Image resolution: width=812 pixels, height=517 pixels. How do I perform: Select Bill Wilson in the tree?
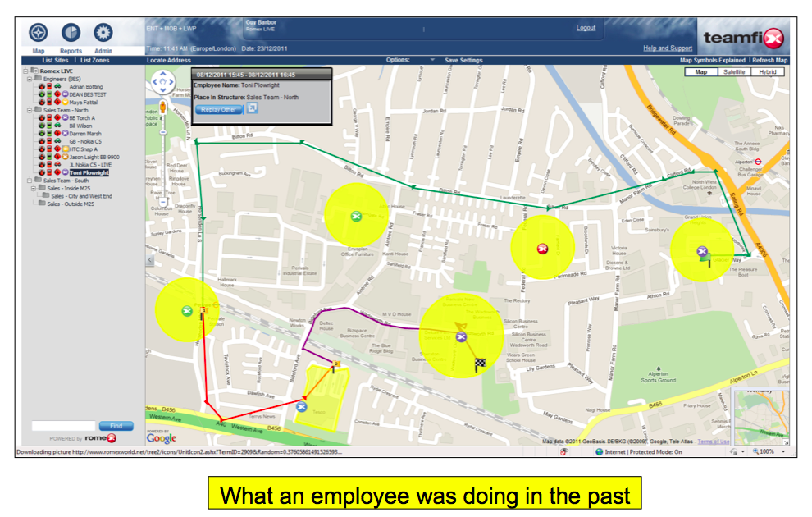click(x=80, y=126)
